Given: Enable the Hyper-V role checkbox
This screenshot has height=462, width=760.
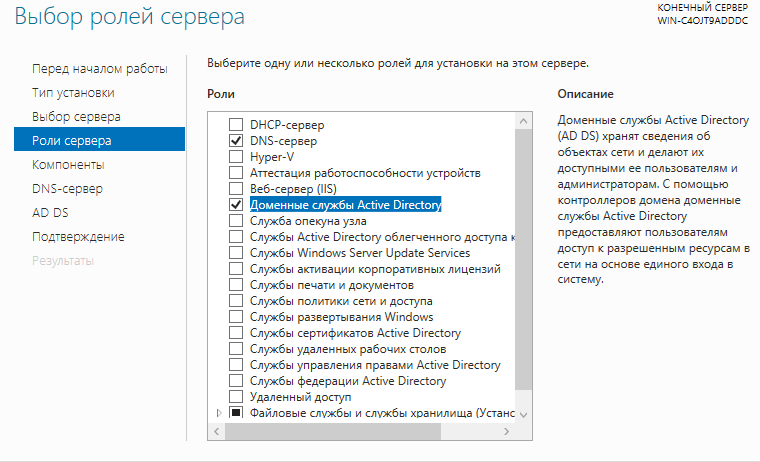Looking at the screenshot, I should [236, 157].
